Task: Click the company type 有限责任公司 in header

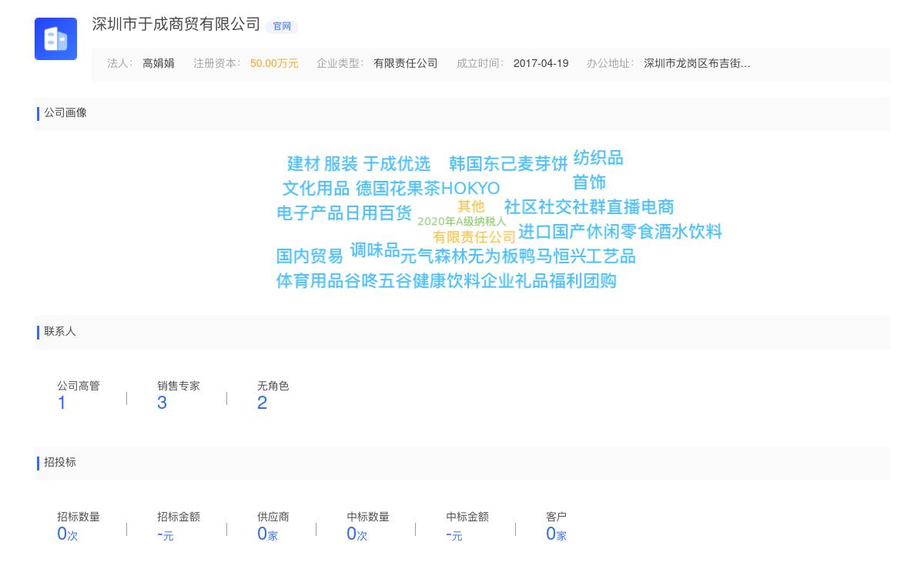Action: click(x=406, y=63)
